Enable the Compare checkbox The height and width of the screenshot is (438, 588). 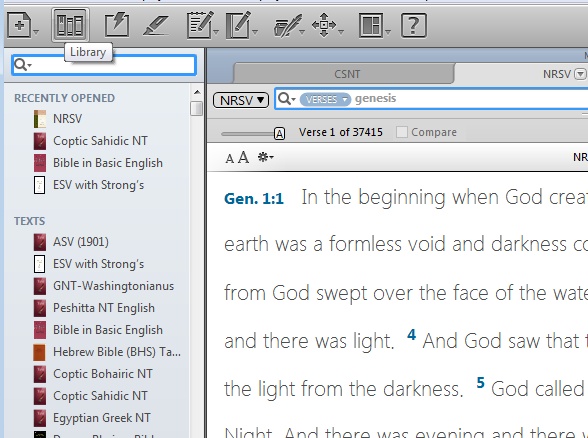(x=402, y=132)
